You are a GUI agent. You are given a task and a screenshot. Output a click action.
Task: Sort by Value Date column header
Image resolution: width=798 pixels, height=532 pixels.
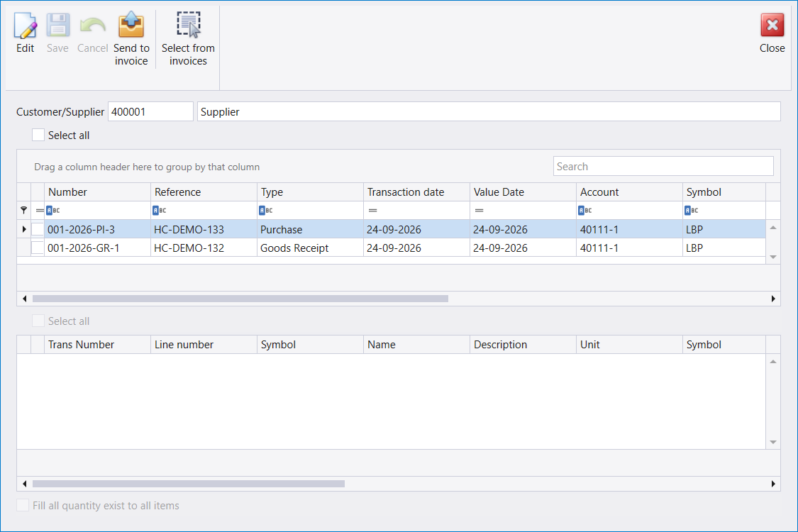(x=523, y=192)
